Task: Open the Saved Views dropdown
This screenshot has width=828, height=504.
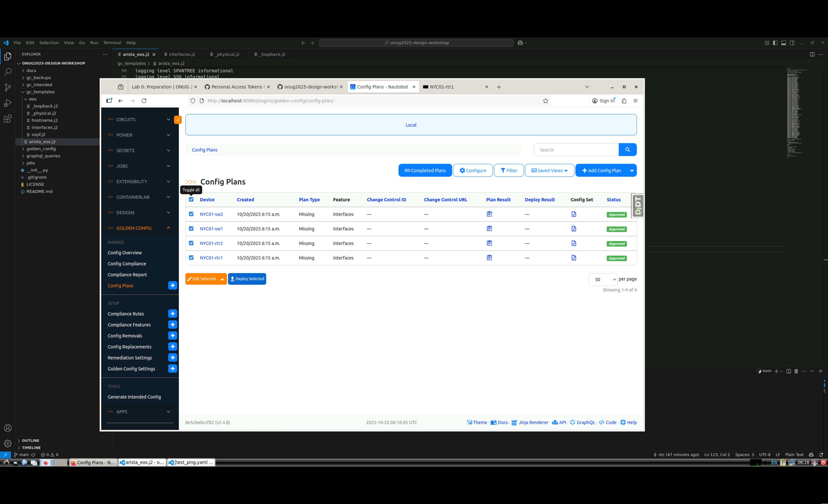Action: click(549, 170)
